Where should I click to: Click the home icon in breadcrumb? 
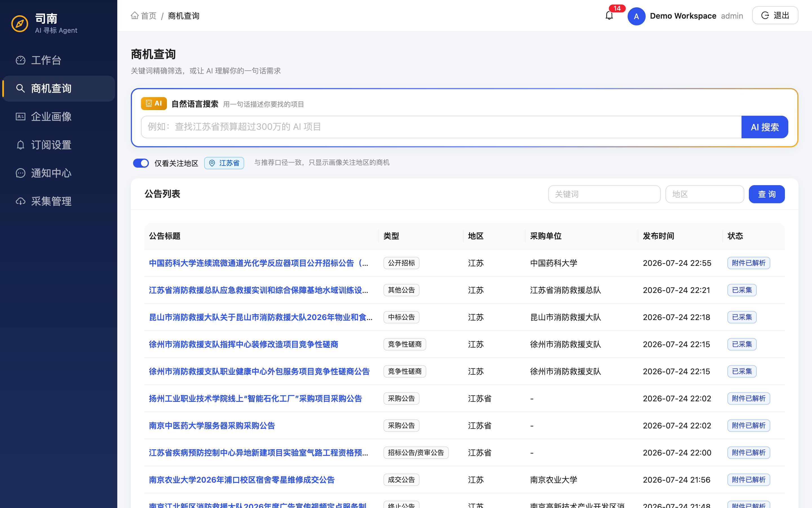(x=134, y=16)
